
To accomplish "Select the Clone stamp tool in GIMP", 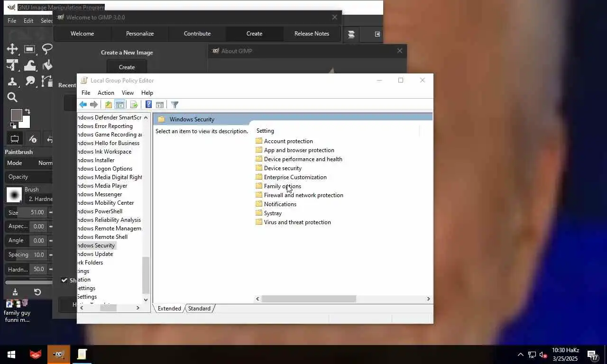I will 12,81.
